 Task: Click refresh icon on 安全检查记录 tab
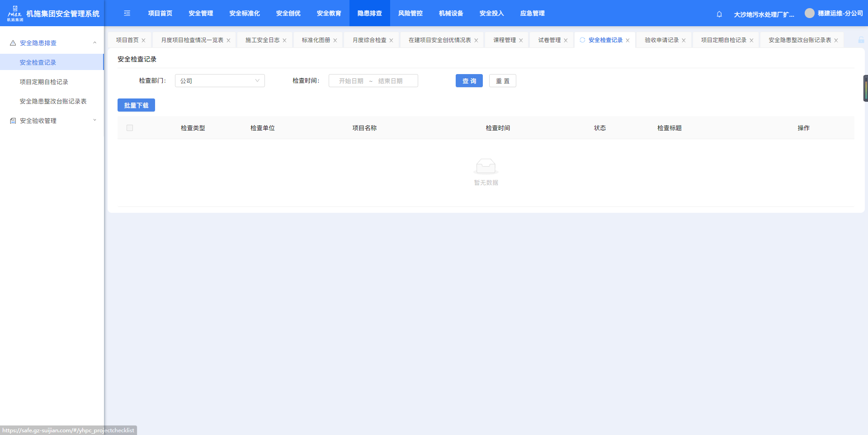(x=582, y=40)
